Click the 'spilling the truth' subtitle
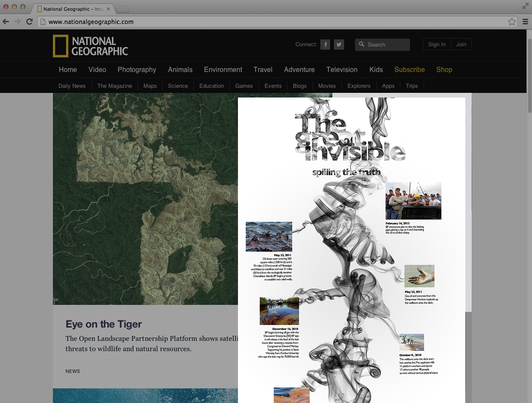 tap(346, 172)
